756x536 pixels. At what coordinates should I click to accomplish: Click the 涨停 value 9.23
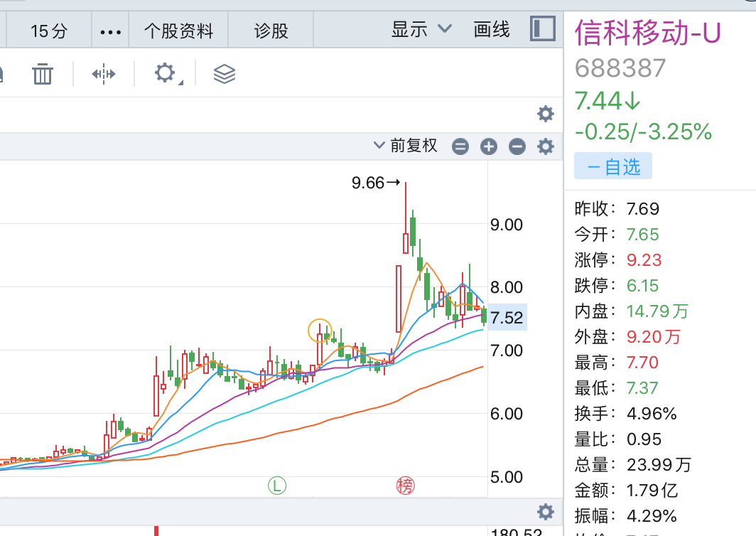tap(644, 260)
